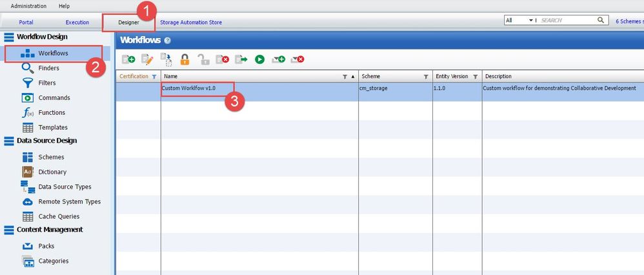Click the Delete workflow icon with red X

(222, 59)
